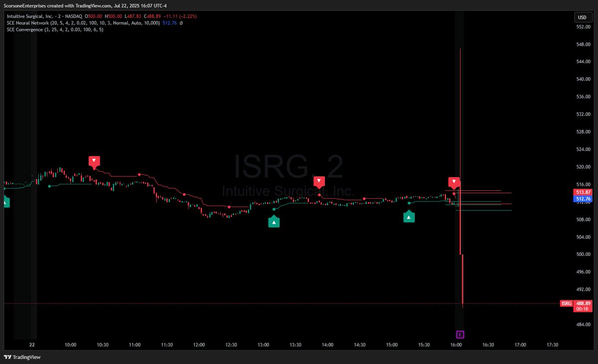
Task: Click the 504.00 price axis label
Action: (583, 237)
